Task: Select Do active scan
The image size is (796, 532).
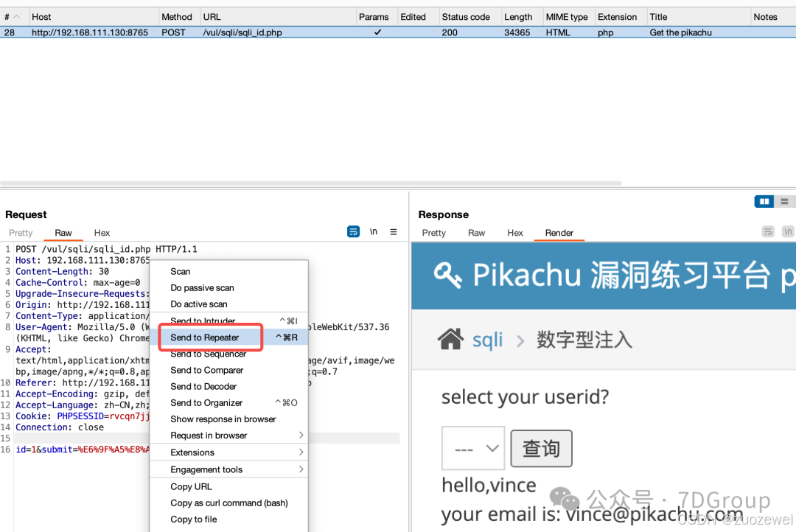Action: click(x=229, y=304)
